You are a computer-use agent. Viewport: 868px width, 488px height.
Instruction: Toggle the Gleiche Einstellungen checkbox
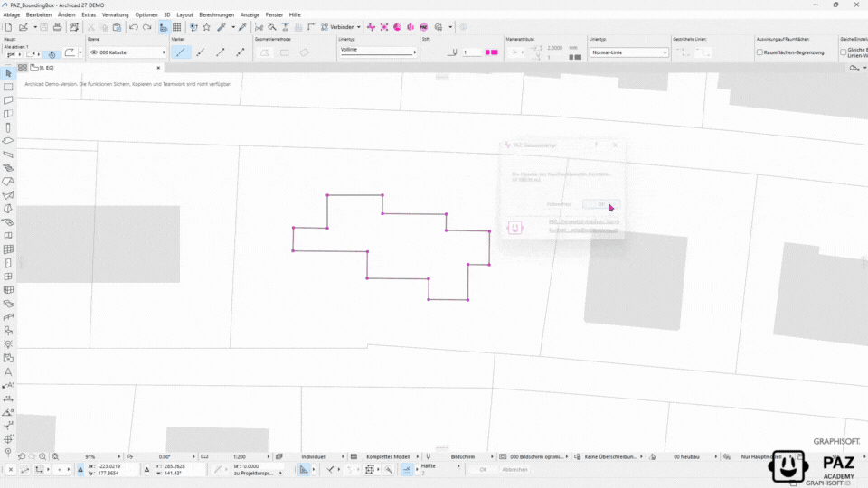tap(843, 52)
